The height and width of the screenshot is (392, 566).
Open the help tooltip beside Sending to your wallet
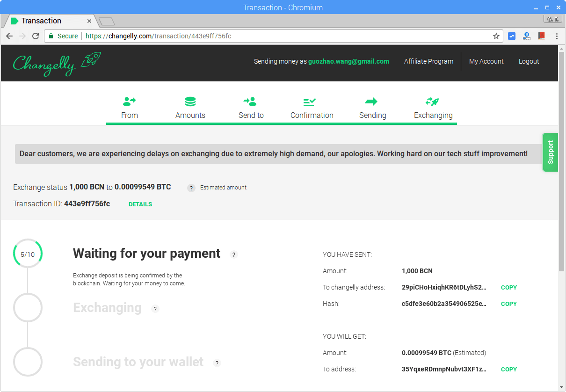click(x=217, y=363)
